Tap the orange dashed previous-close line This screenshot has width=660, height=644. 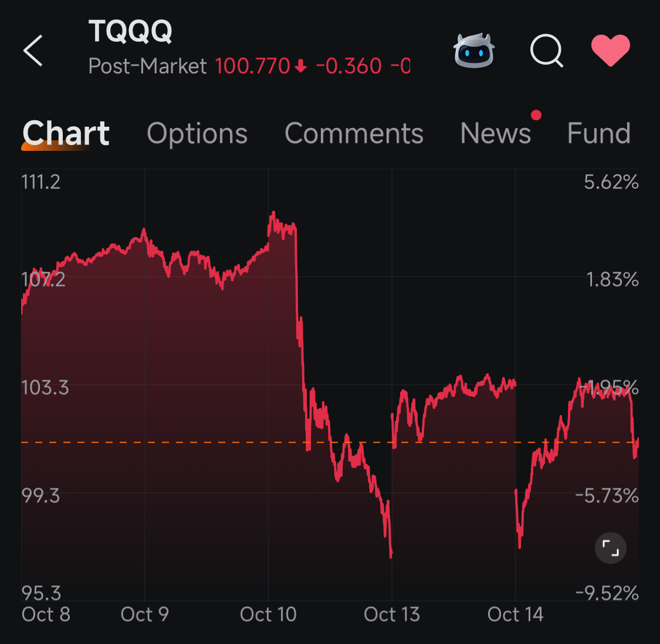point(176,441)
